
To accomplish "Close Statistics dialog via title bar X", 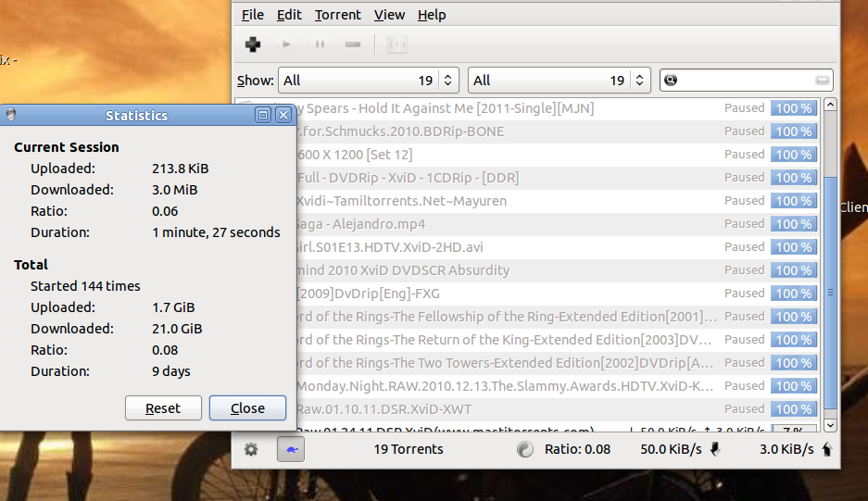I will coord(283,115).
